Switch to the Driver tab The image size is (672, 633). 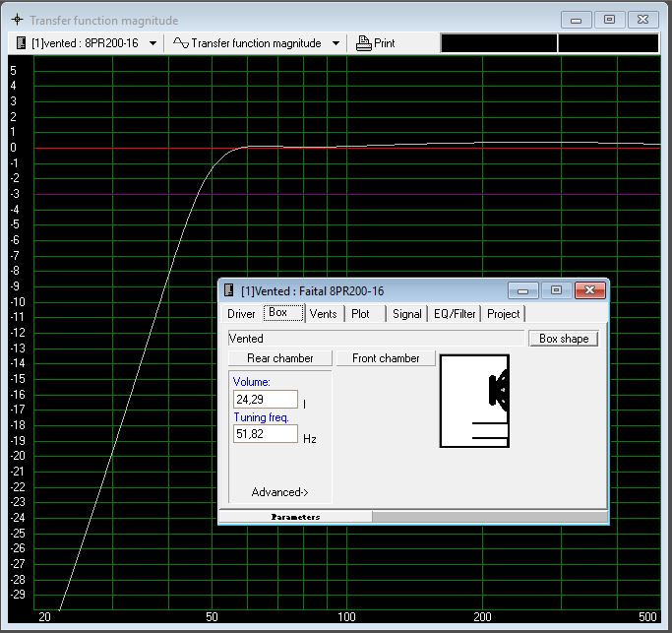(241, 314)
